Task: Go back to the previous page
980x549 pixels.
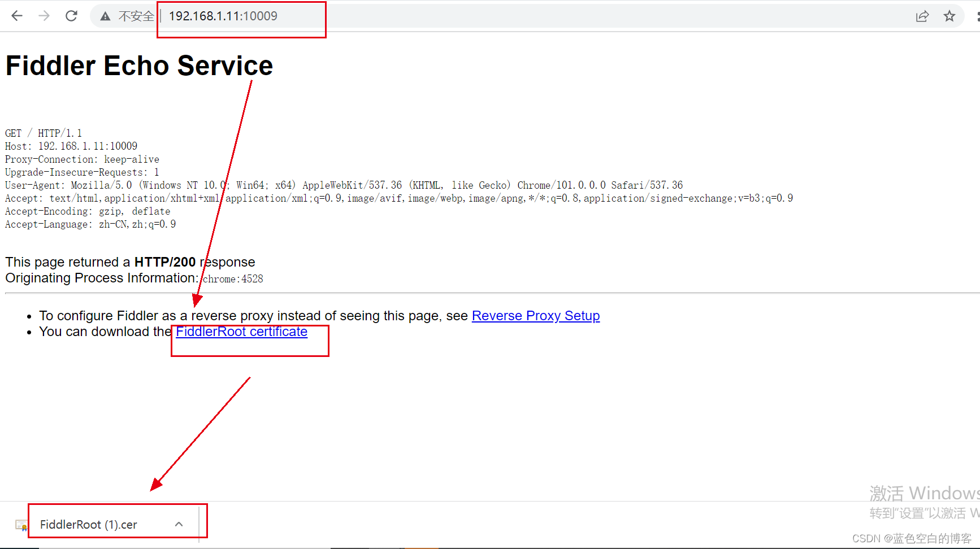Action: point(17,16)
